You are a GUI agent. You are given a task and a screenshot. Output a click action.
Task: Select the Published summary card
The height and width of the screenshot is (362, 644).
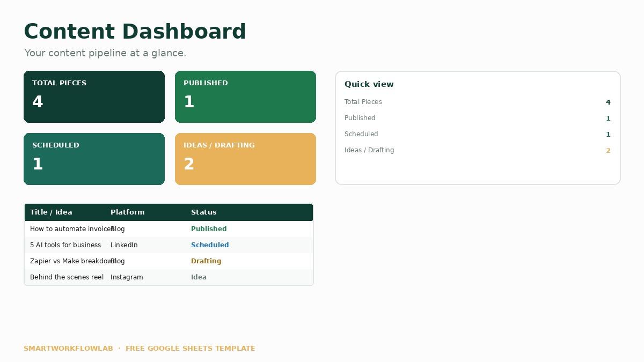pos(245,97)
